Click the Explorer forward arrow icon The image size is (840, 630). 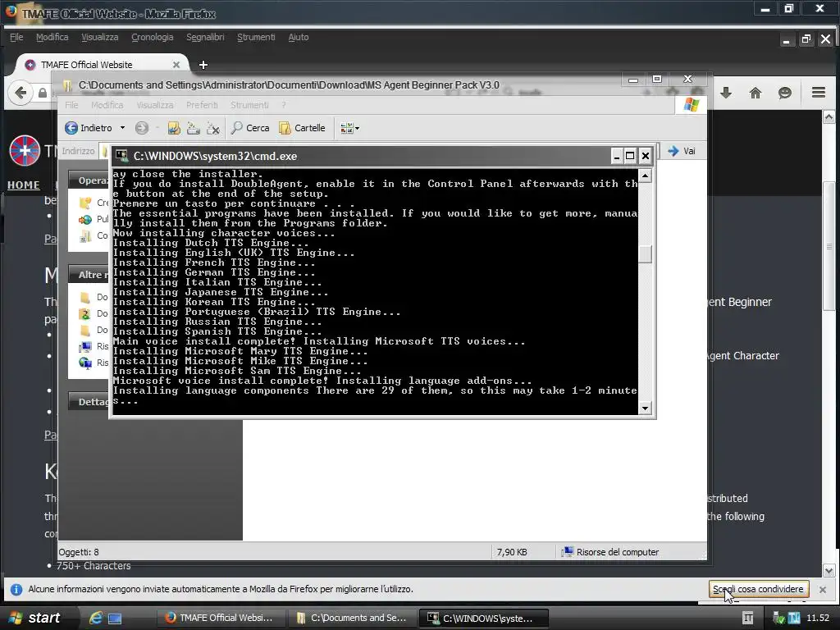pos(141,128)
